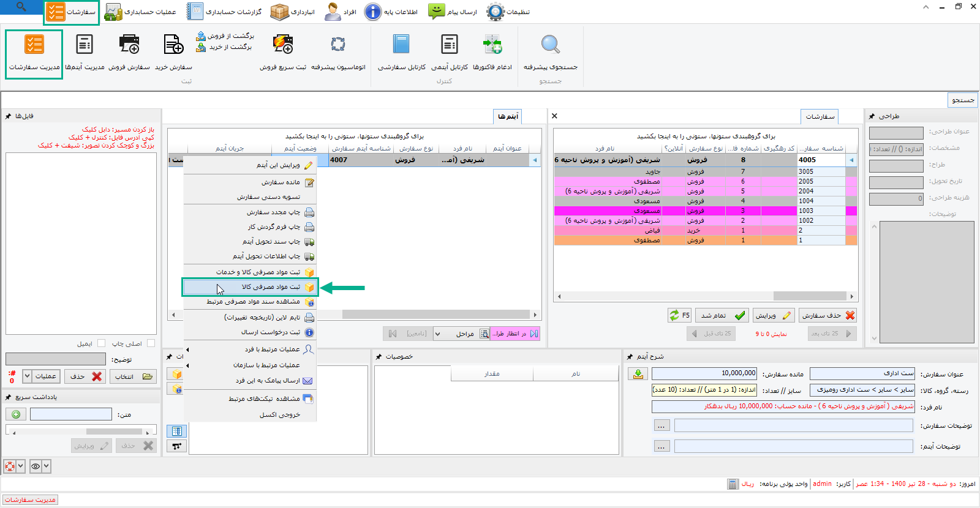Switch to the عملیات حسابداری top menu tab
The height and width of the screenshot is (508, 980).
[x=140, y=12]
